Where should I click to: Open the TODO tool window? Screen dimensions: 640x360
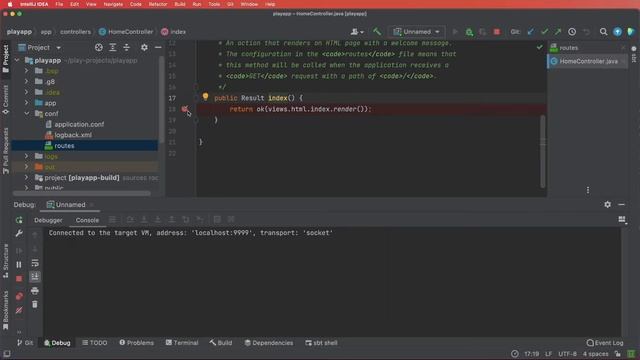point(94,343)
